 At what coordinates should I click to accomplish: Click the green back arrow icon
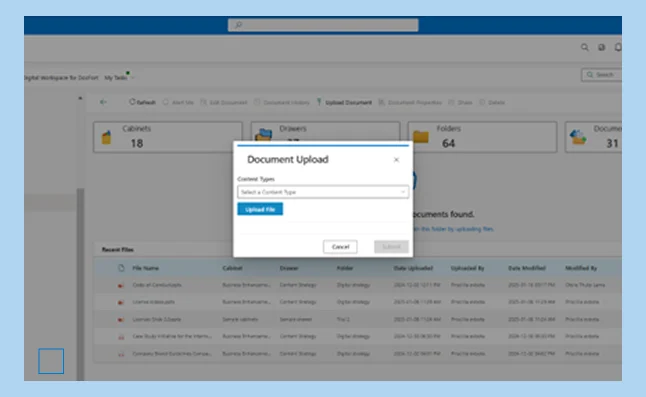coord(103,102)
